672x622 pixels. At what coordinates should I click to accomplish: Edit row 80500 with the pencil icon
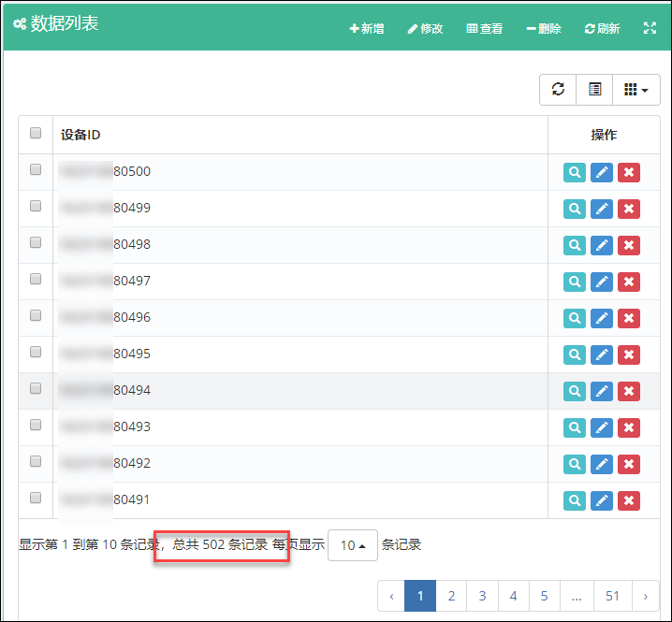click(602, 172)
